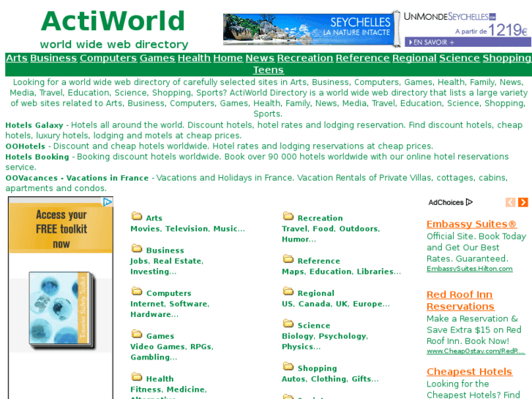Select Shopping in the green navigation bar
Viewport: 532px width, 399px height.
(507, 58)
